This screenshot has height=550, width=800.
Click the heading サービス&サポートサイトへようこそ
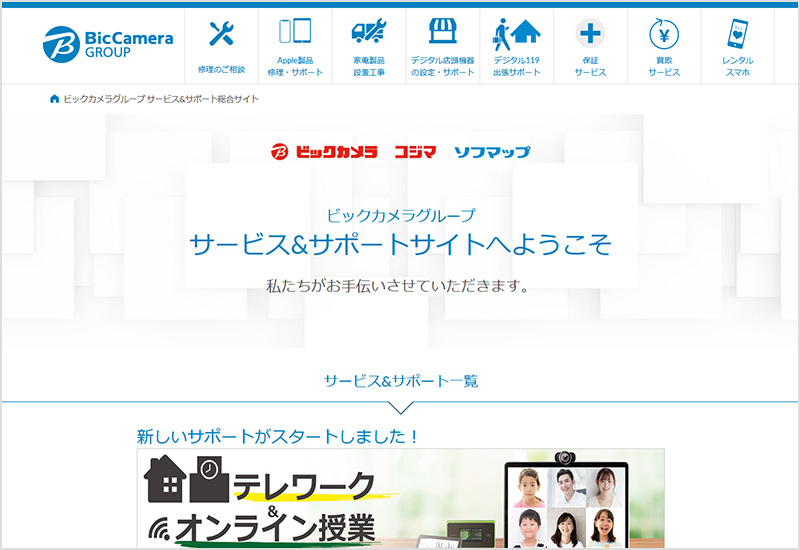[x=401, y=244]
